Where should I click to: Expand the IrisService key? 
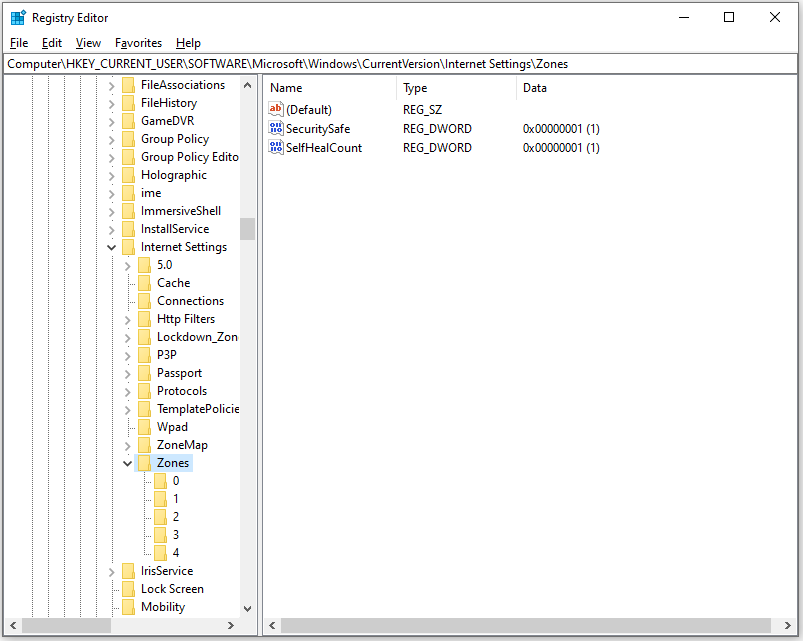pyautogui.click(x=110, y=570)
